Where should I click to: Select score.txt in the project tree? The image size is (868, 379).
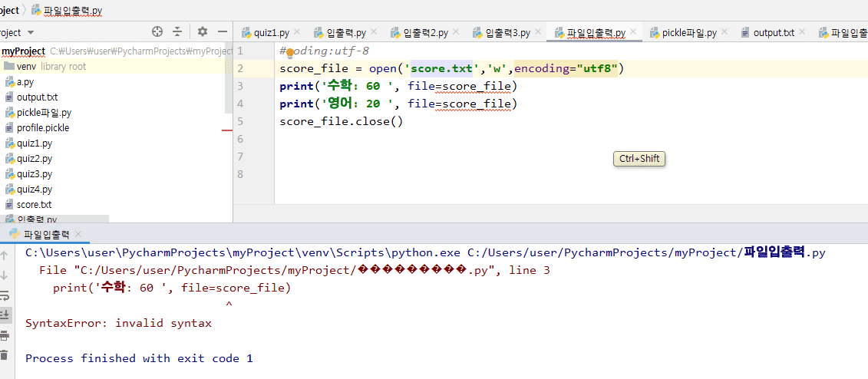pyautogui.click(x=34, y=205)
